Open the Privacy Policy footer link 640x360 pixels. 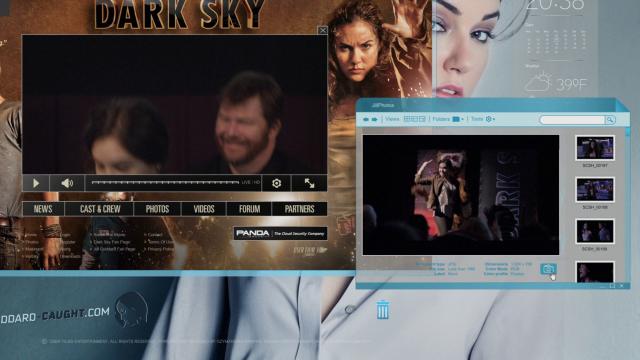pos(159,249)
